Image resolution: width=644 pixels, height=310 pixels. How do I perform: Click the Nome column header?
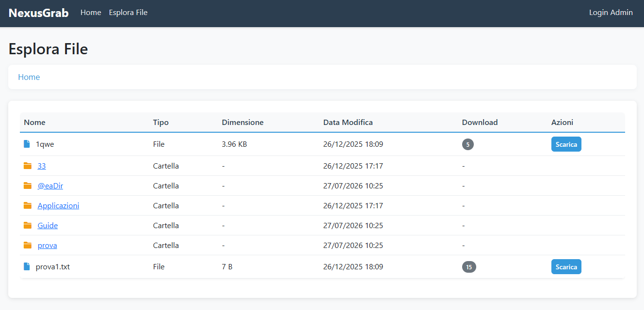coord(34,122)
